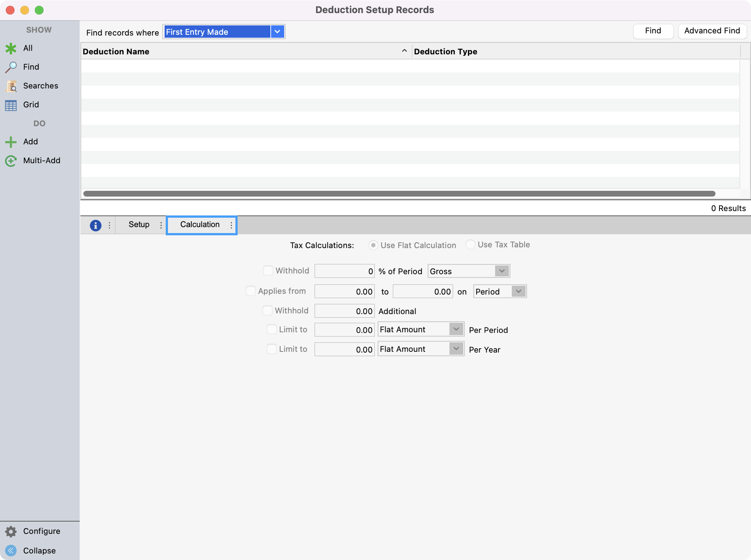The width and height of the screenshot is (751, 560).
Task: Click the green plus Add icon
Action: (11, 142)
